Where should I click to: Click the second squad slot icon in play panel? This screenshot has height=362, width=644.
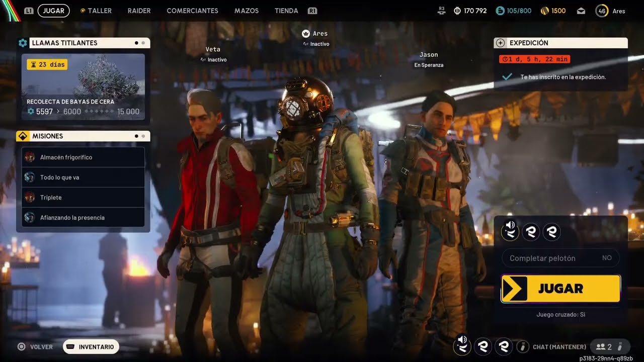click(x=531, y=232)
